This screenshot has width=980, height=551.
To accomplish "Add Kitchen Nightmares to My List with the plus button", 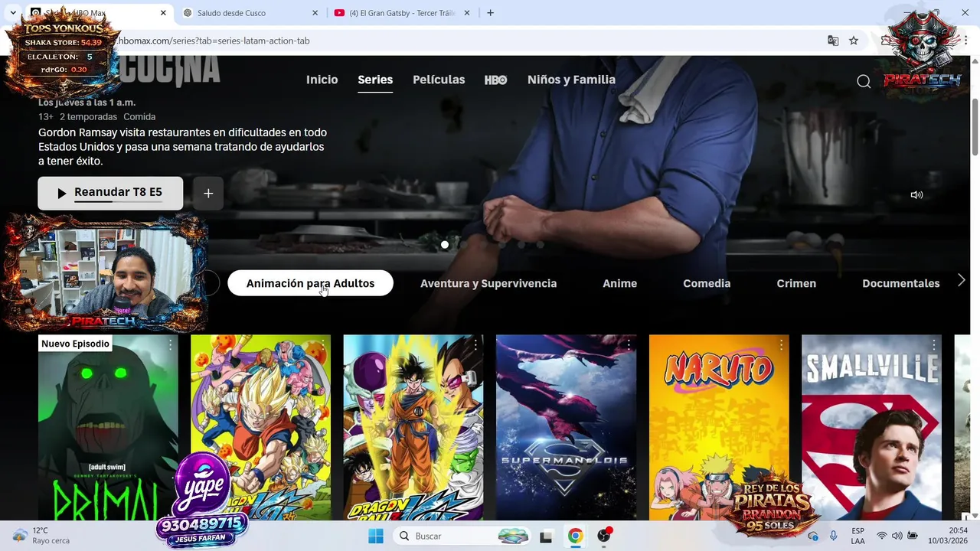I will tap(208, 194).
